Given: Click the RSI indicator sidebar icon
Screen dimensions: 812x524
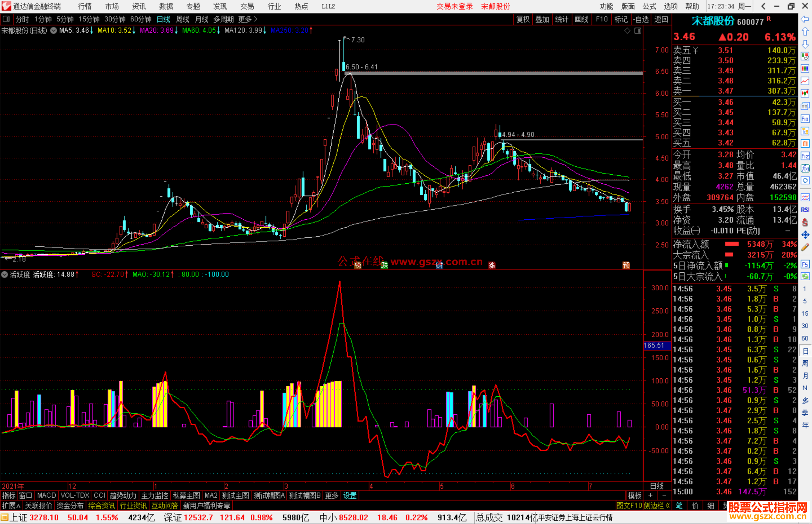Looking at the screenshot, I should 805,210.
